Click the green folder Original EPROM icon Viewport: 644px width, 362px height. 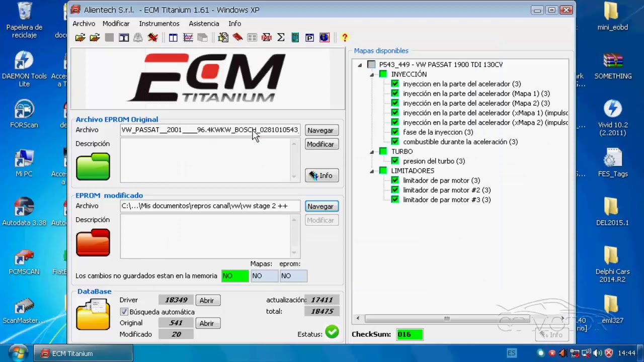tap(93, 166)
